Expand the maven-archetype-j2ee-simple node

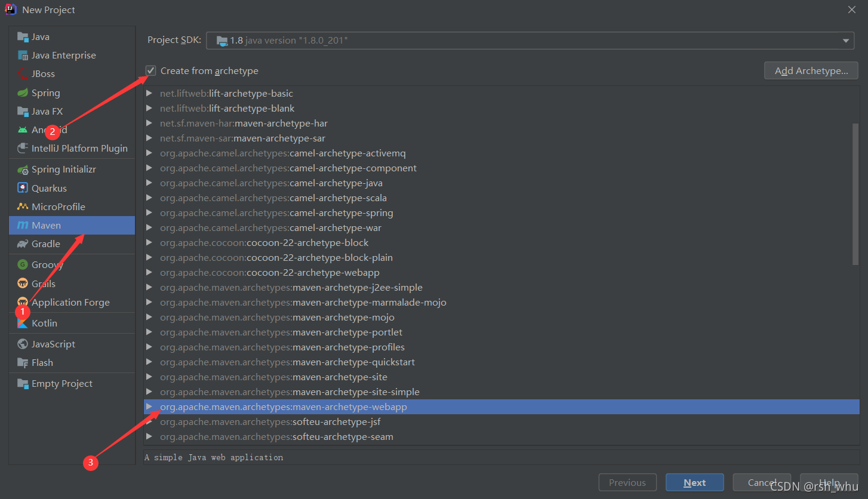149,287
